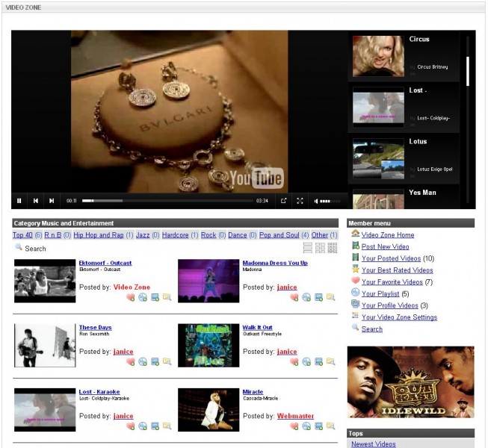Click yellow note icon for Ektomorf - Outcast
Image resolution: width=488 pixels, height=448 pixels.
click(x=167, y=297)
